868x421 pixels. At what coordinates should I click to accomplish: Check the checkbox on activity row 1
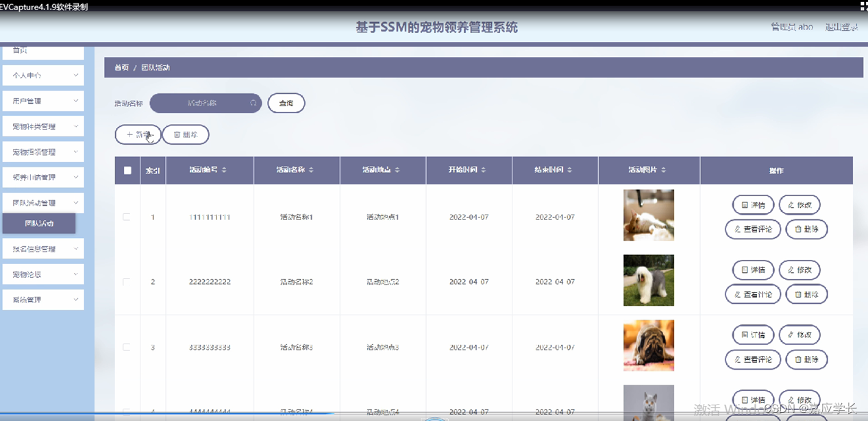[127, 216]
